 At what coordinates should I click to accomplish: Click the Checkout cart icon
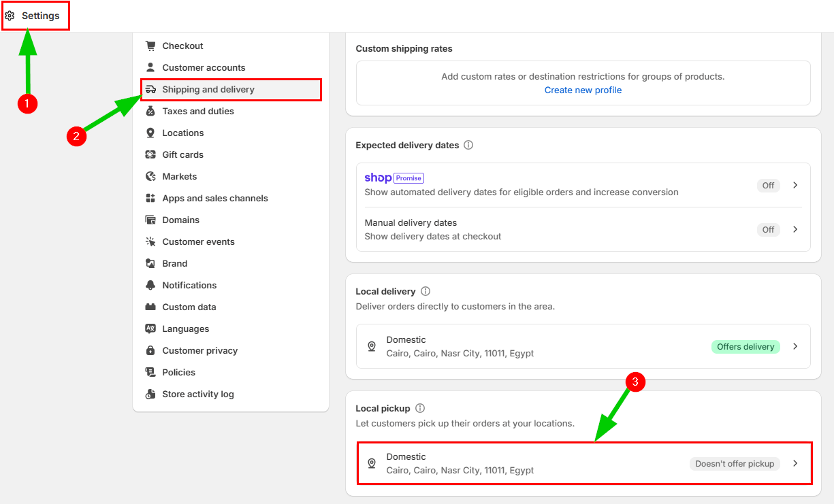pos(150,46)
